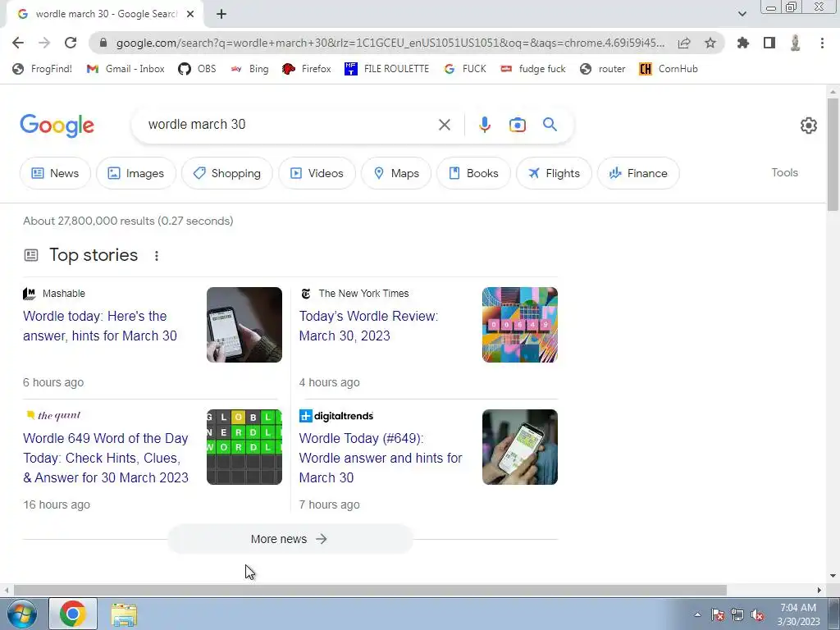The width and height of the screenshot is (840, 630).
Task: Click the network tray icon
Action: (737, 615)
